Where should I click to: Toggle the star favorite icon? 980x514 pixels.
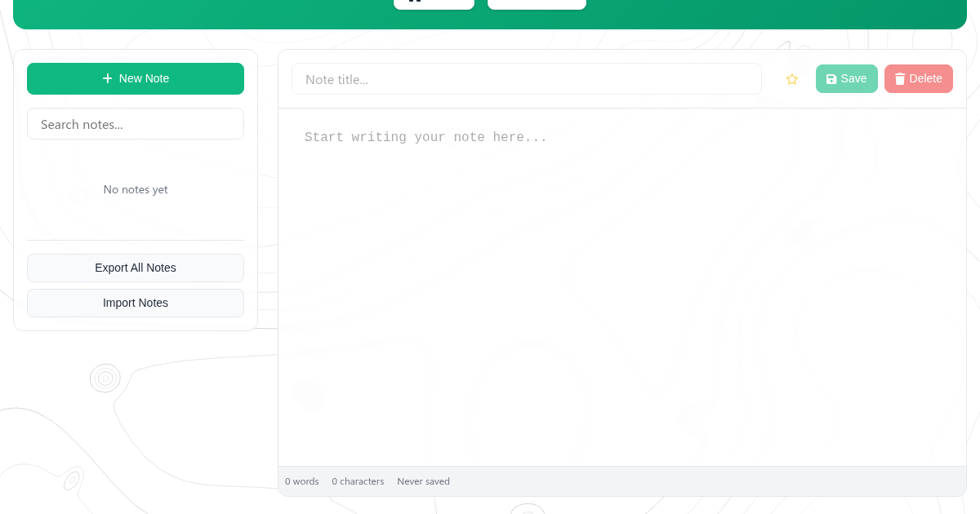point(791,79)
